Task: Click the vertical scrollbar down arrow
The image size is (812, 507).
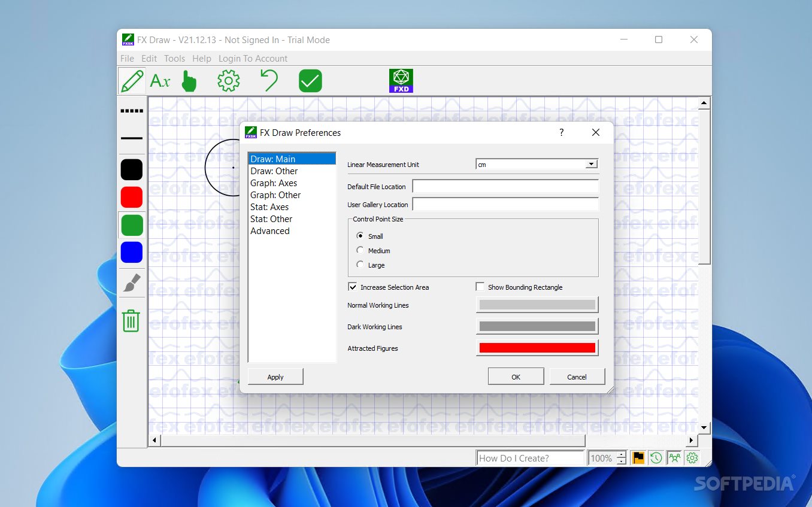Action: (704, 427)
